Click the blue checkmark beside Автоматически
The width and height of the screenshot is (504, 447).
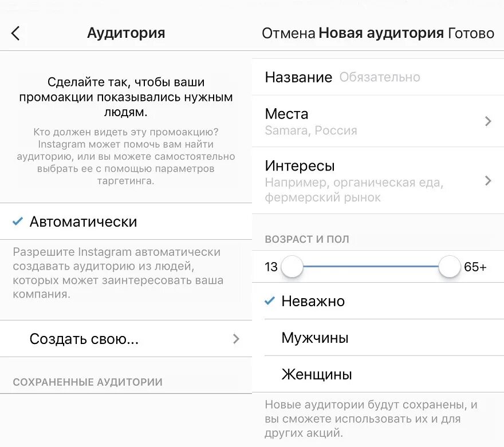tap(18, 221)
